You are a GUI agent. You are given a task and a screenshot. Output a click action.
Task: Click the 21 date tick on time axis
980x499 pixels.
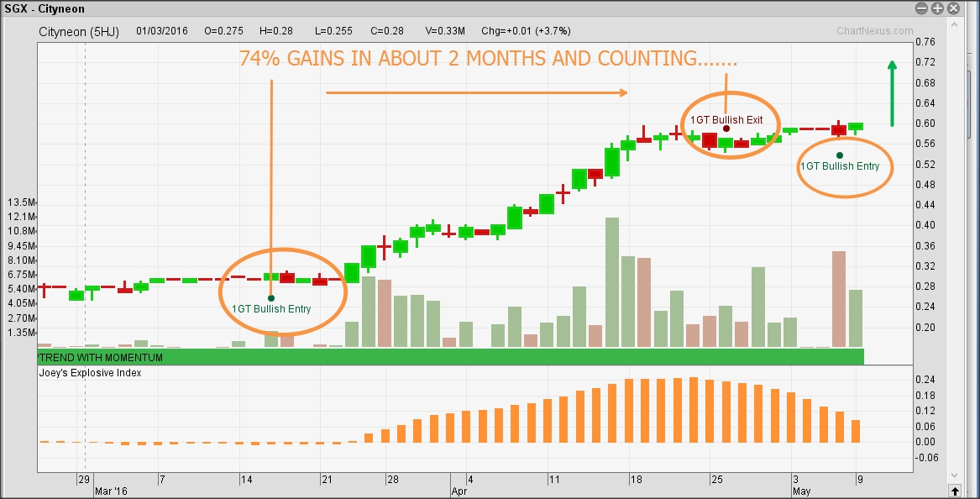pos(327,480)
